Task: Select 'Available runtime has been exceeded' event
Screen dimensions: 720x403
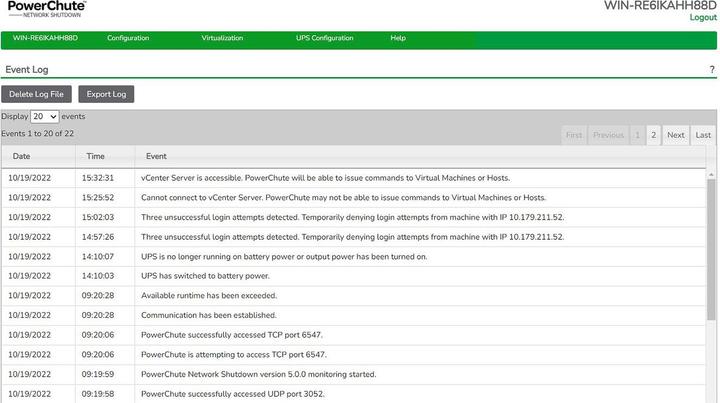Action: [x=354, y=296]
